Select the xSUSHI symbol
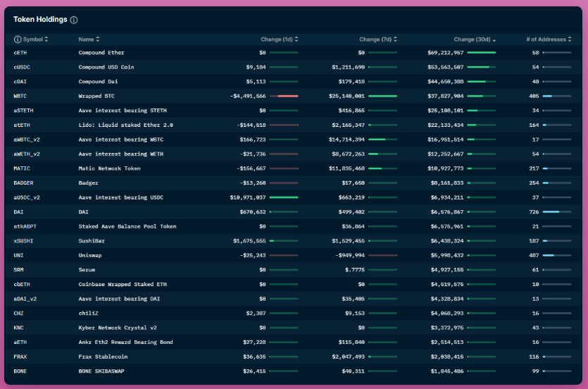 24,241
